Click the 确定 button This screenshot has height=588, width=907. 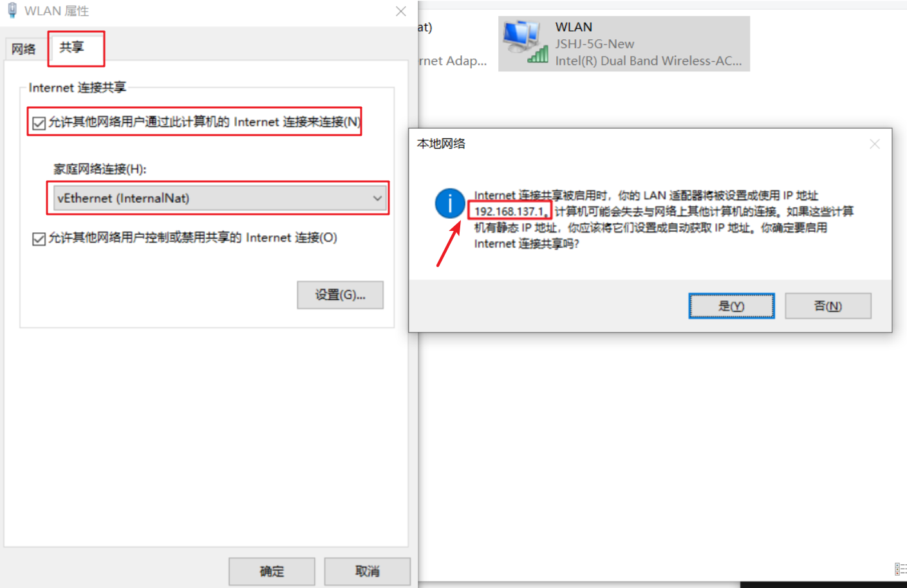tap(272, 571)
